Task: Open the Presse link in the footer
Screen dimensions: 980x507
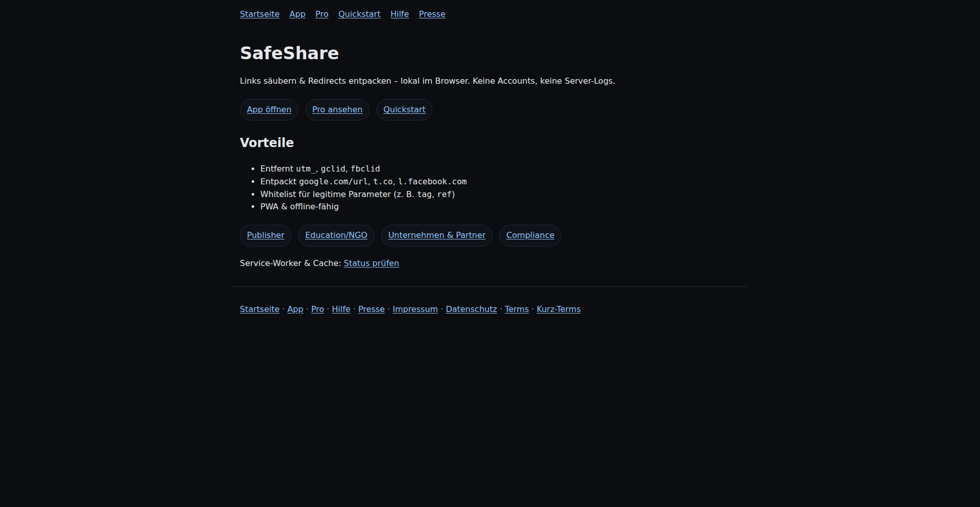Action: click(x=371, y=309)
